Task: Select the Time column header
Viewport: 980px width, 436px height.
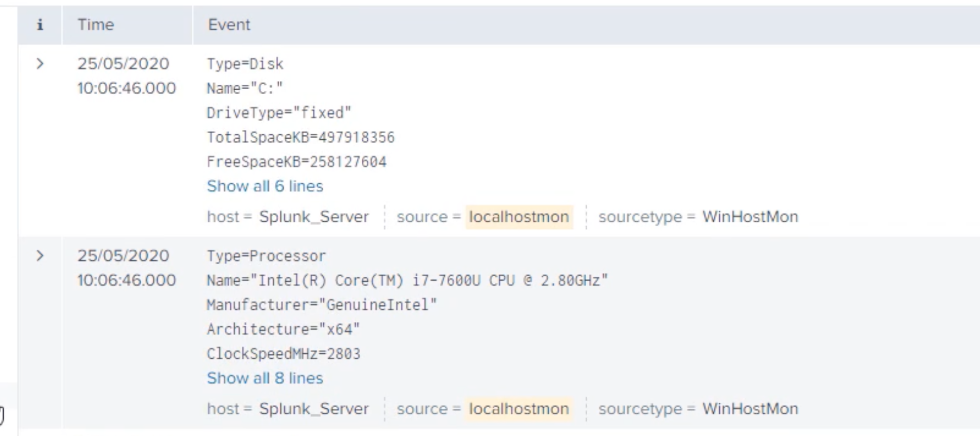Action: (96, 24)
